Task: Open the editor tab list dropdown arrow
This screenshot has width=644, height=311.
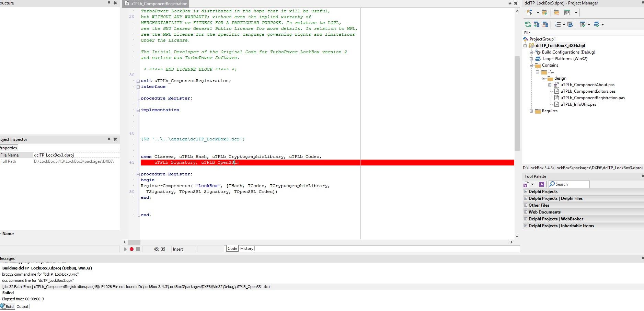Action: [x=510, y=3]
